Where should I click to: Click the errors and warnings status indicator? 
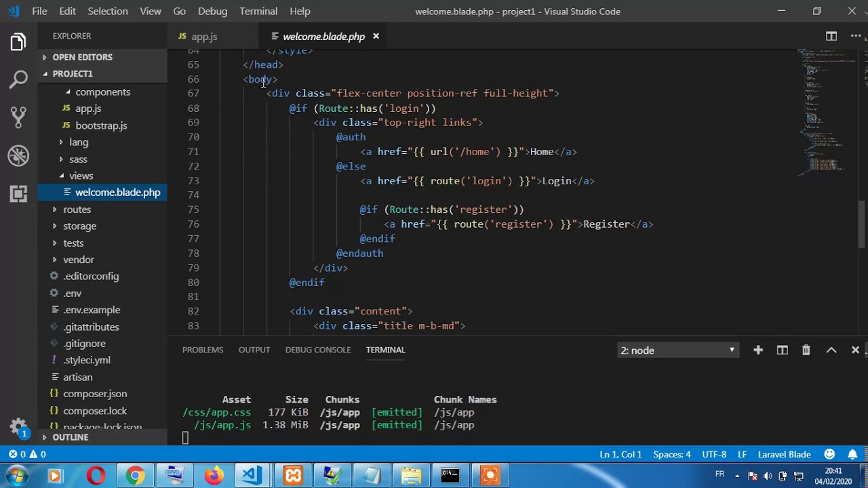tap(27, 454)
